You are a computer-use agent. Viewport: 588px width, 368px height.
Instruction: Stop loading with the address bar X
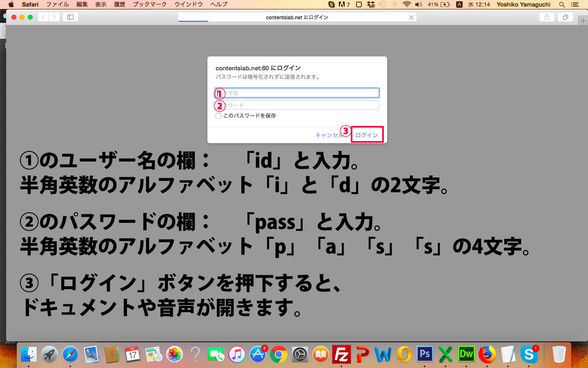(411, 17)
